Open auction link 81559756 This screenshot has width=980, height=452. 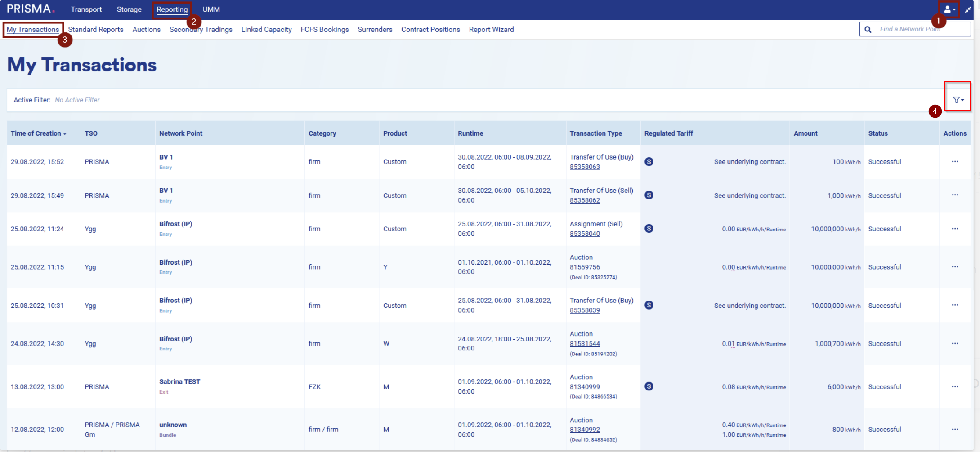pos(584,267)
